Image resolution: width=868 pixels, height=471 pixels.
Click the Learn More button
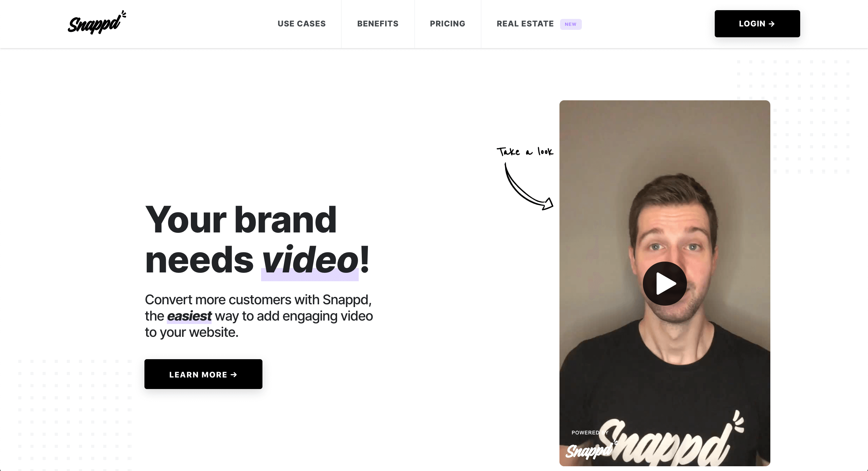coord(203,374)
